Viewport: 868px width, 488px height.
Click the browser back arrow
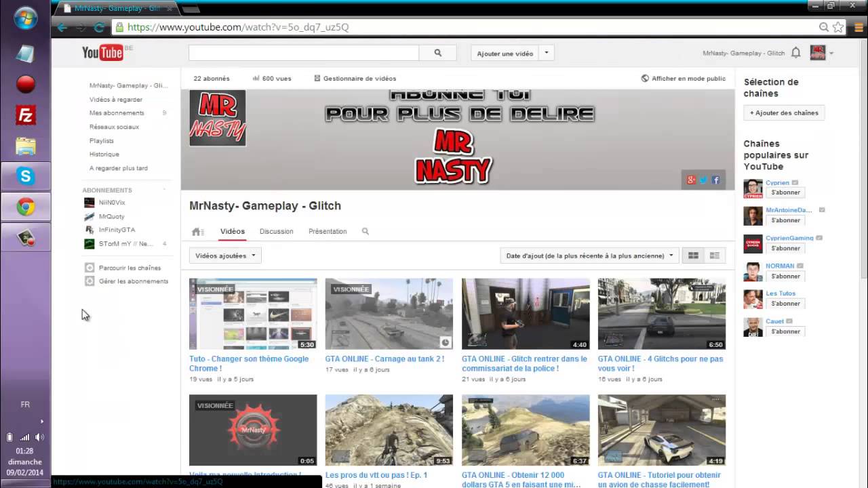(x=62, y=28)
